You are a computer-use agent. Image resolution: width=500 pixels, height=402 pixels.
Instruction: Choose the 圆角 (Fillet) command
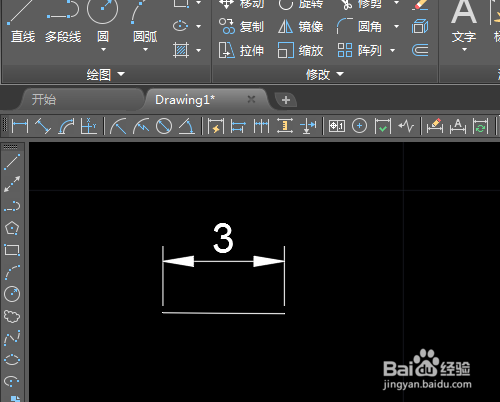coord(359,26)
